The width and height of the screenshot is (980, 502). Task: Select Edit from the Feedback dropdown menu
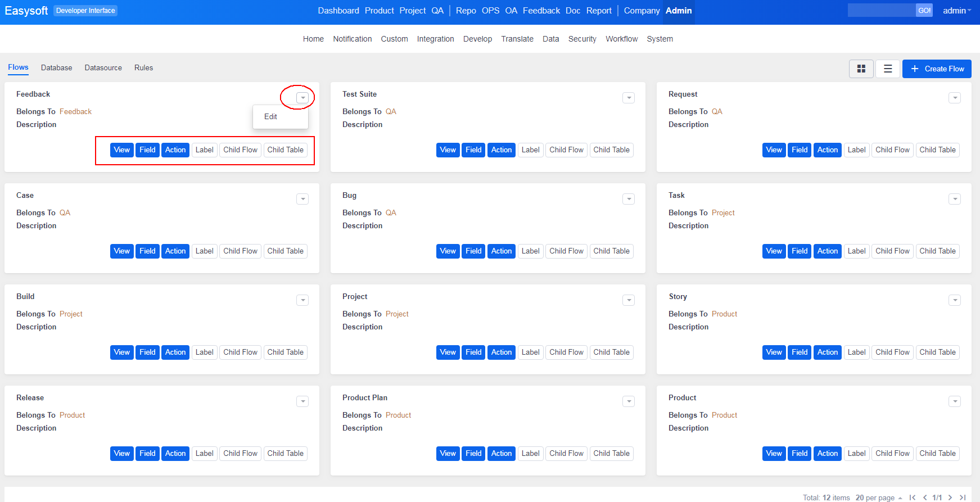tap(271, 117)
